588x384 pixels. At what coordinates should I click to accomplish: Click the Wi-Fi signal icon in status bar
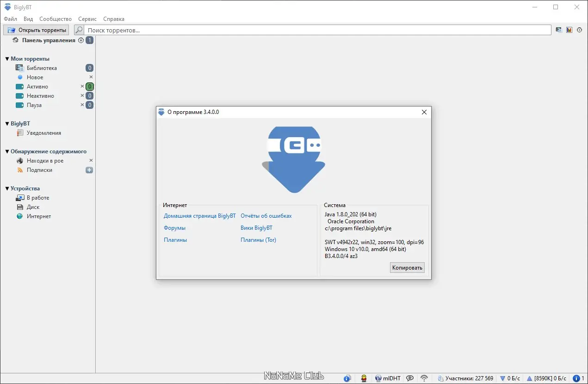[424, 378]
